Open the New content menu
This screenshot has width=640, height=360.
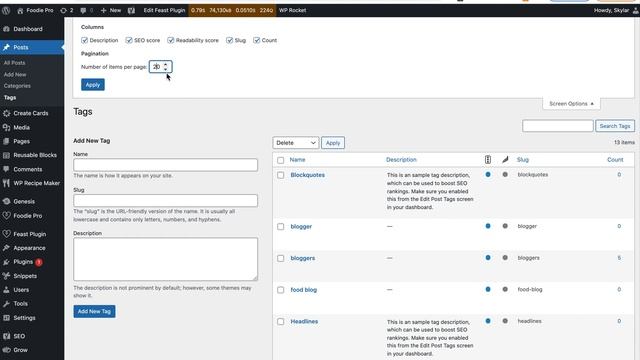coord(111,10)
